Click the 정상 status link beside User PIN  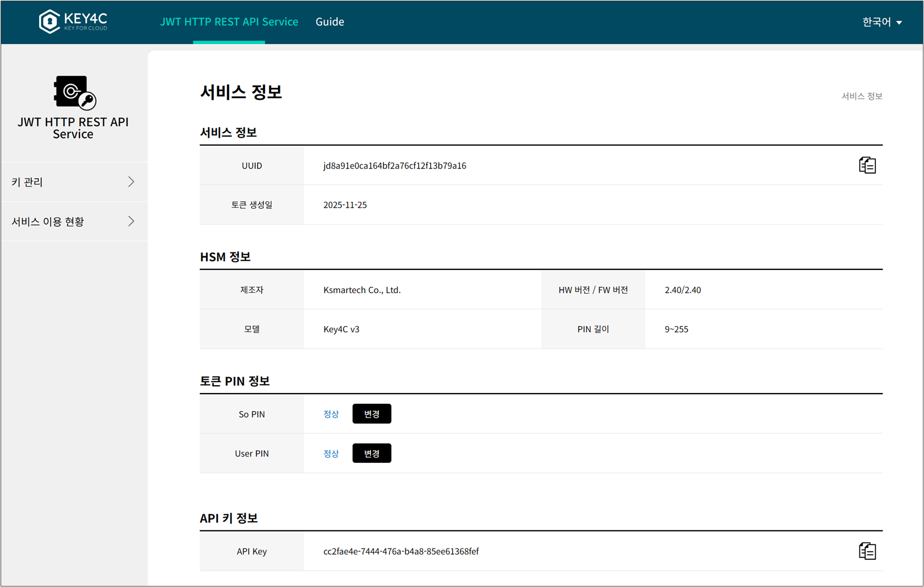click(x=331, y=454)
